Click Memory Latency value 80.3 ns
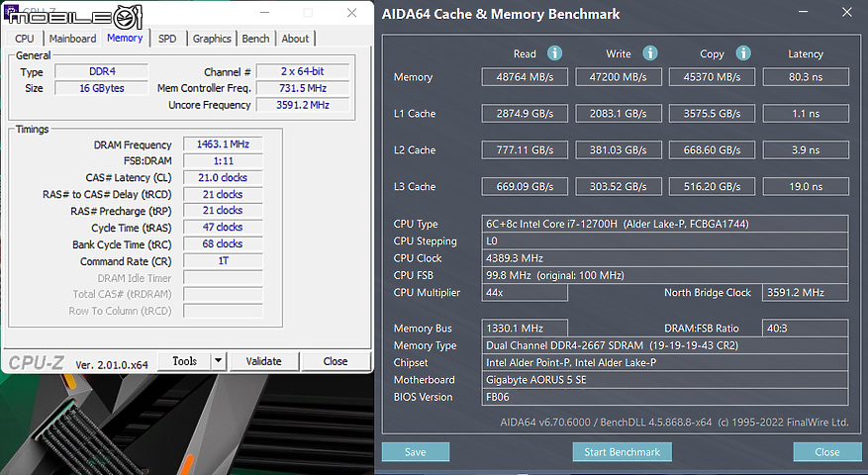Image resolution: width=868 pixels, height=475 pixels. pos(806,77)
